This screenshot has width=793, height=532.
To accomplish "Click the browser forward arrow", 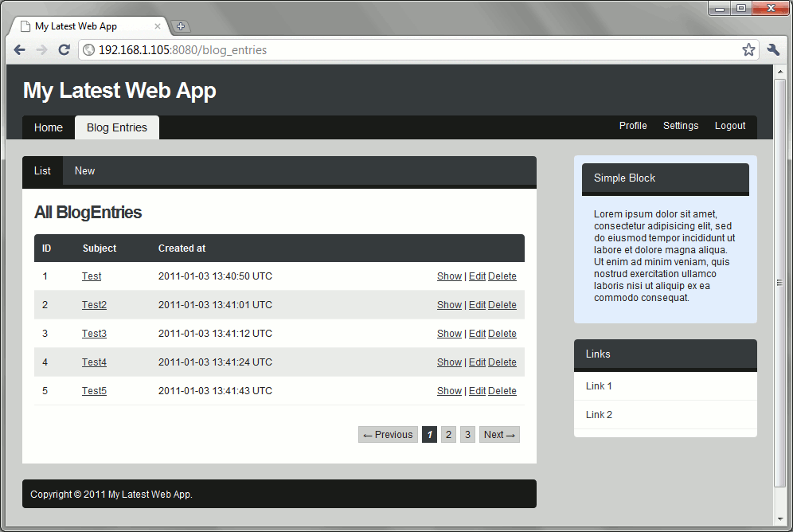I will click(x=41, y=49).
